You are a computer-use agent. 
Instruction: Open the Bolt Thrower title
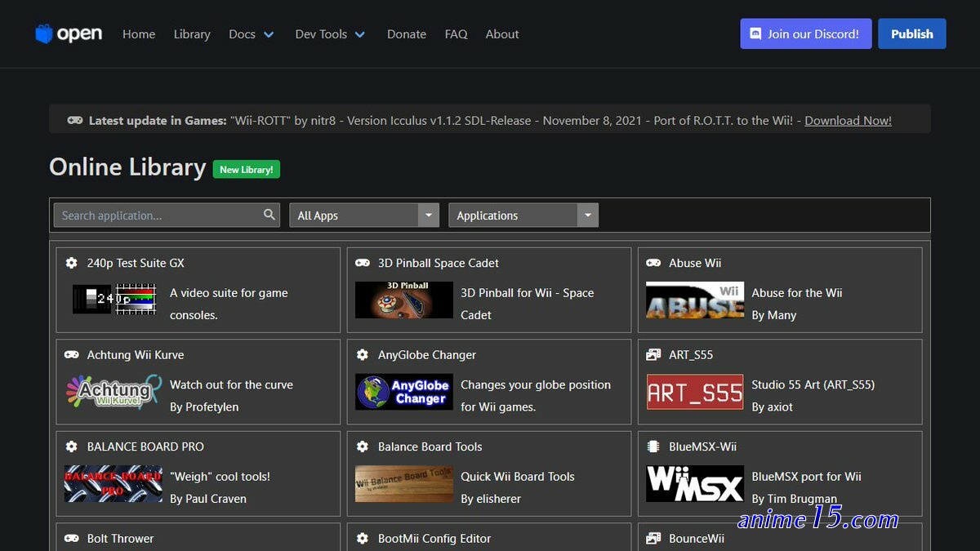pyautogui.click(x=120, y=539)
